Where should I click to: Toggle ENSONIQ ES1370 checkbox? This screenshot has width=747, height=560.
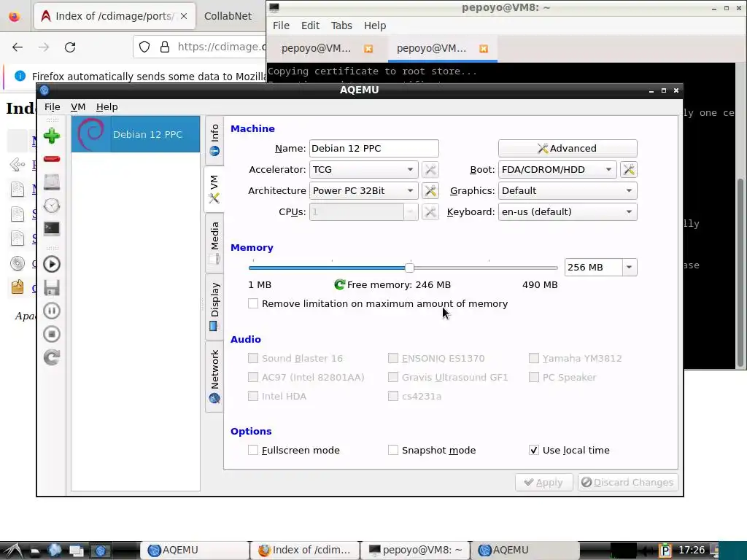393,358
